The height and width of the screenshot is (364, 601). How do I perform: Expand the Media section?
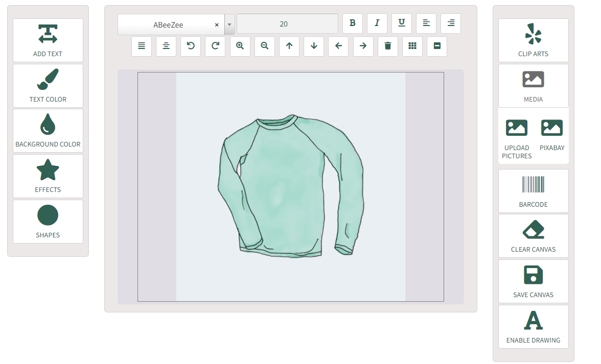click(x=533, y=86)
